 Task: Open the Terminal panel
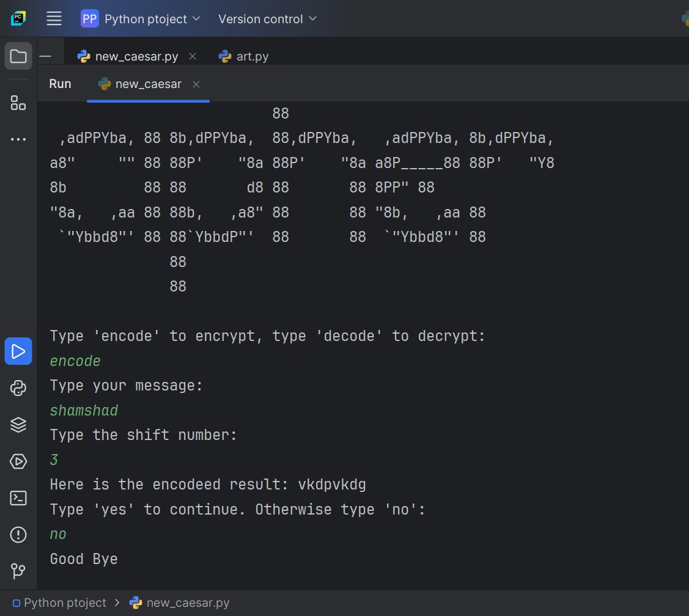(18, 498)
